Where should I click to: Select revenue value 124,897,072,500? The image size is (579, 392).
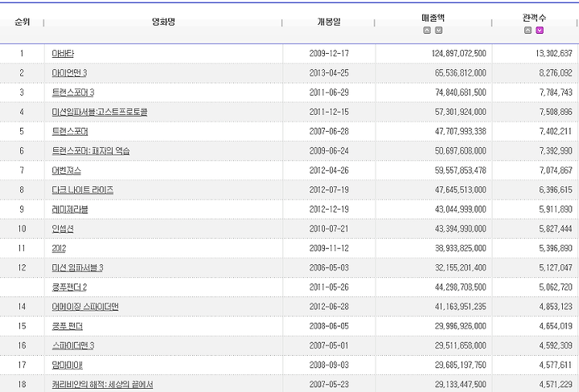pos(459,54)
